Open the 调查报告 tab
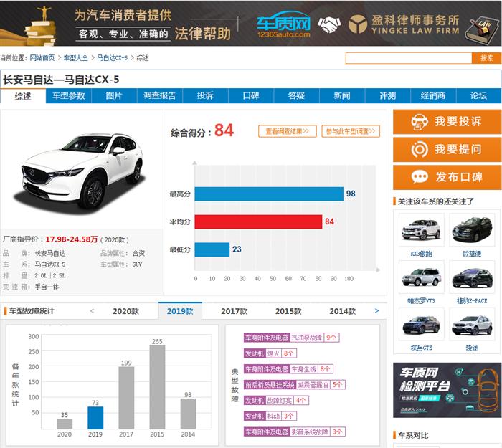 160,95
